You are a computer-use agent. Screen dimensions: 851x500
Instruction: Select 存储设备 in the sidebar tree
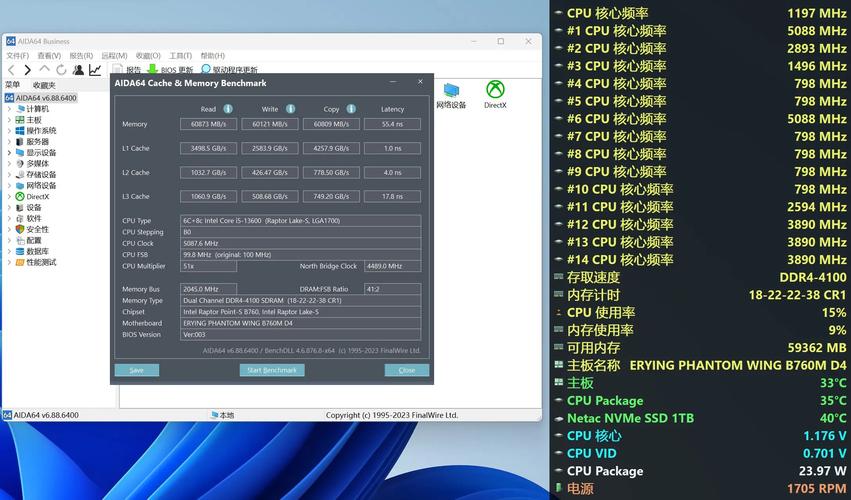(x=41, y=174)
